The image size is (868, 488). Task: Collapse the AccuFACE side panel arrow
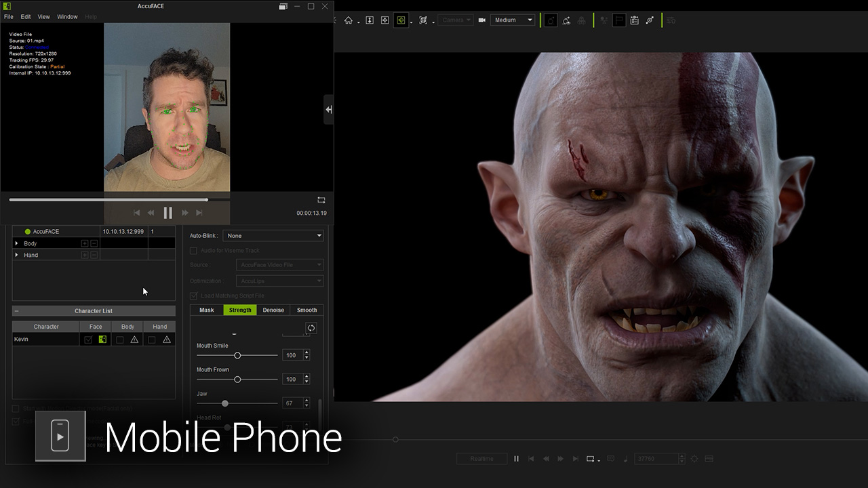pyautogui.click(x=329, y=110)
